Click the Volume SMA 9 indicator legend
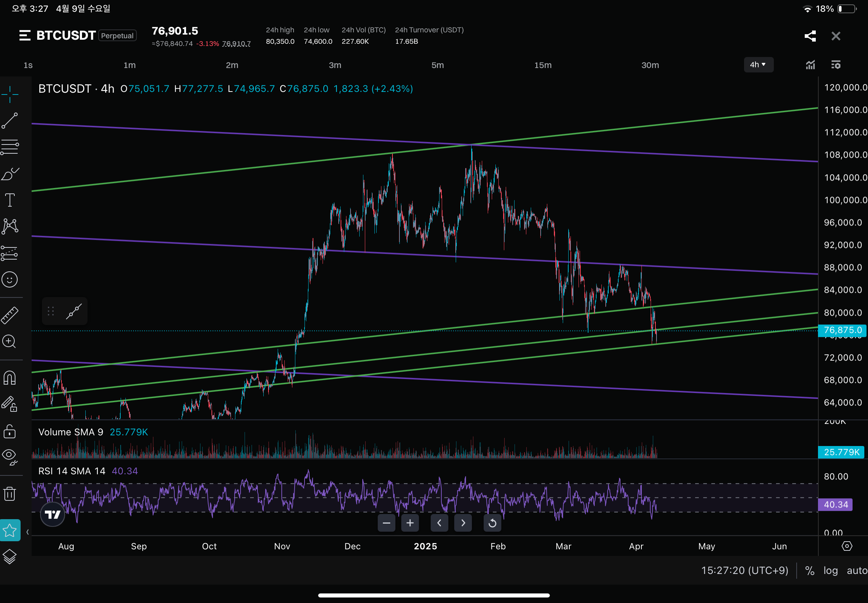 [71, 432]
